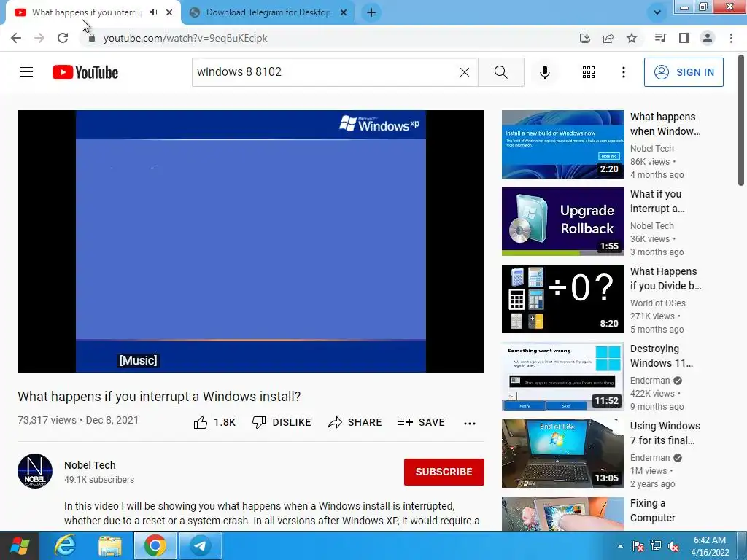SAVE the video to a playlist
Viewport: 747px width, 560px height.
click(421, 422)
